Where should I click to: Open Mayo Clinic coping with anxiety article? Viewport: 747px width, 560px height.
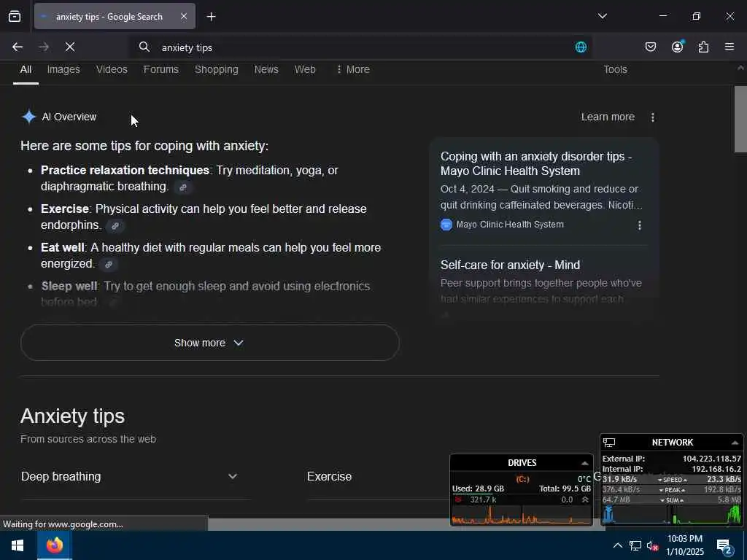tap(536, 163)
